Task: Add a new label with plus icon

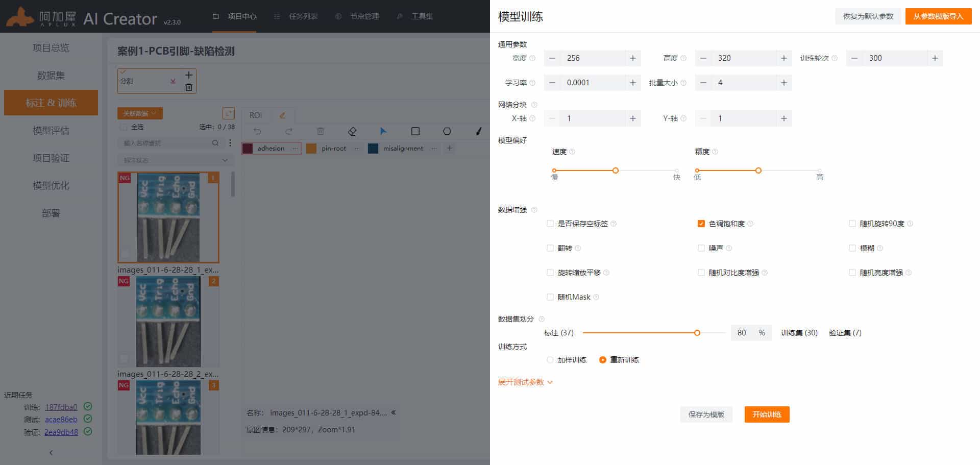Action: click(449, 149)
